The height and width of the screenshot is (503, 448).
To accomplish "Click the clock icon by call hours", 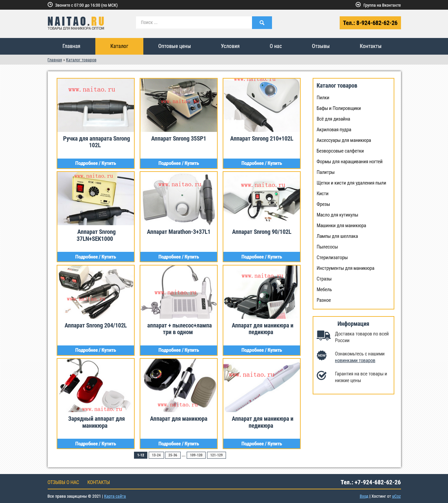I will click(x=50, y=5).
